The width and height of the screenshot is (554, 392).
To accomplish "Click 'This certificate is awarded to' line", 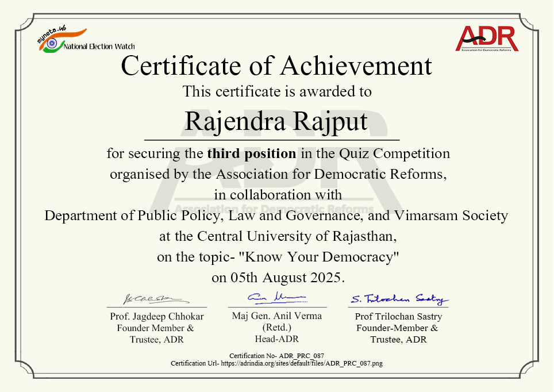I will (x=277, y=91).
